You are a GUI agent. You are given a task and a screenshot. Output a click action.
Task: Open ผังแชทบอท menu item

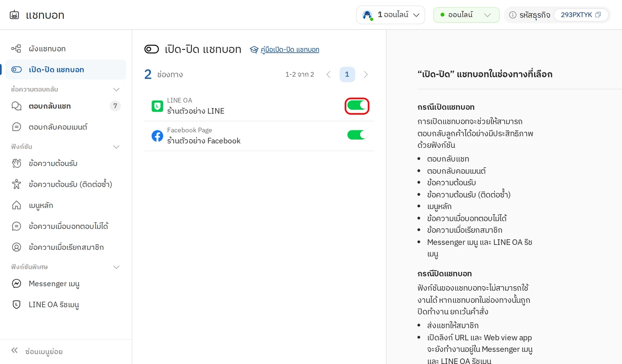point(66,49)
